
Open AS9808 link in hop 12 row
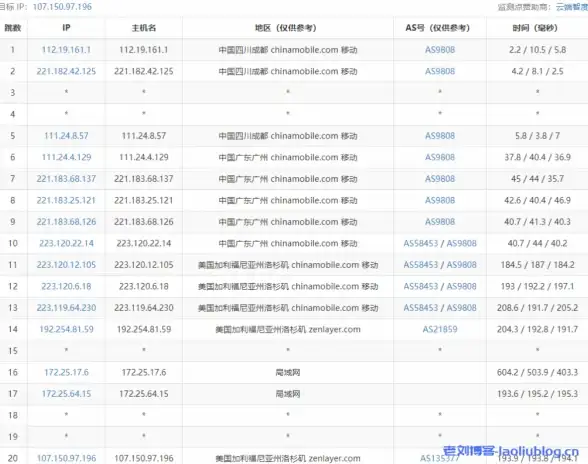(462, 286)
